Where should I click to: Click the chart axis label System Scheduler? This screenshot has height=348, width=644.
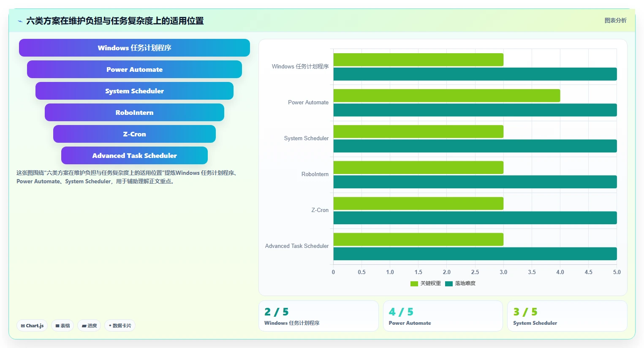click(306, 138)
